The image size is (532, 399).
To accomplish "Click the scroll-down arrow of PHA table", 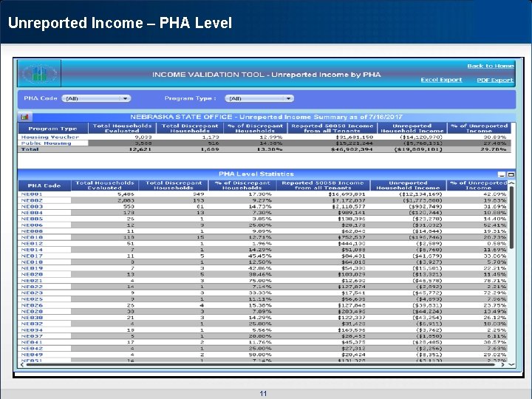I will coord(511,365).
